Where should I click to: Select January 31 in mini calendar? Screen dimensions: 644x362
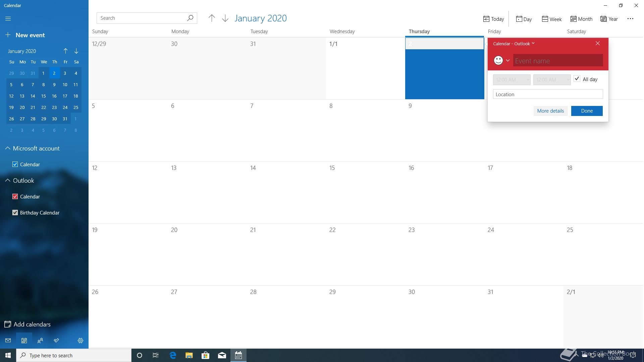(x=65, y=119)
